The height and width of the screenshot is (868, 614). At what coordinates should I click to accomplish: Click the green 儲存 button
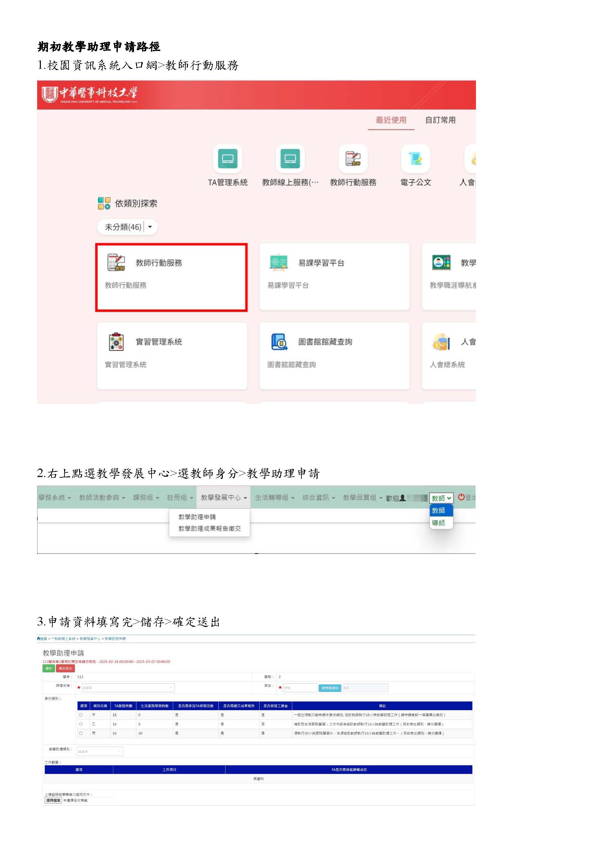pos(48,668)
